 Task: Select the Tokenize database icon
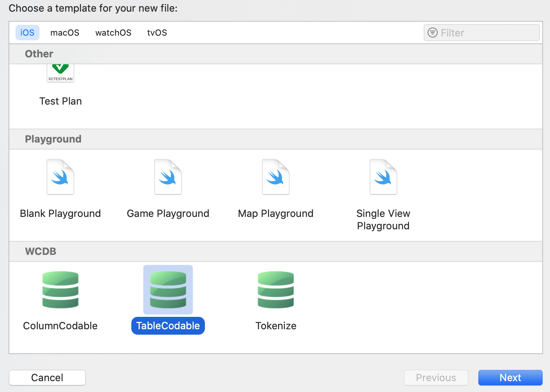276,290
